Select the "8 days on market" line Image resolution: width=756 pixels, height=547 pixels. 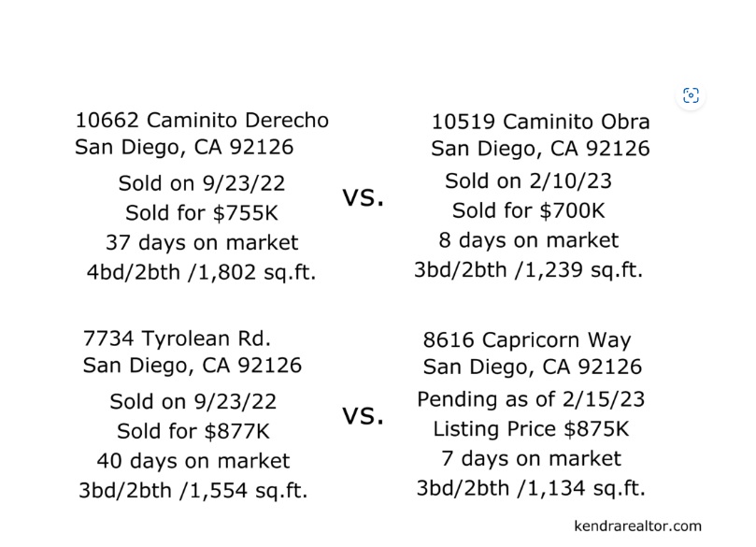(528, 240)
